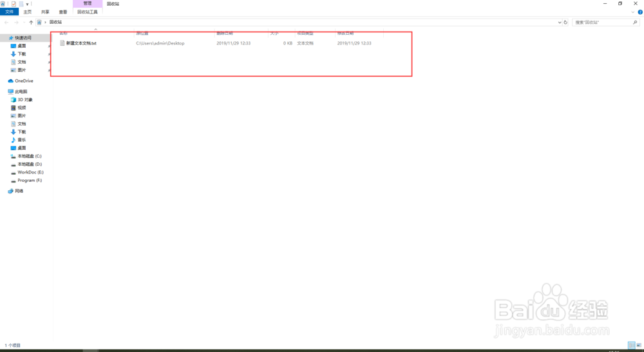Open the 文件 menu tab
The image size is (644, 352).
(10, 12)
